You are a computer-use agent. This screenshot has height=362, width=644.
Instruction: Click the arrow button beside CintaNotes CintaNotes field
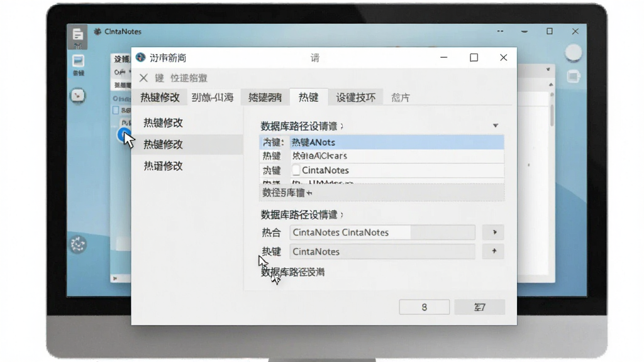tap(494, 233)
